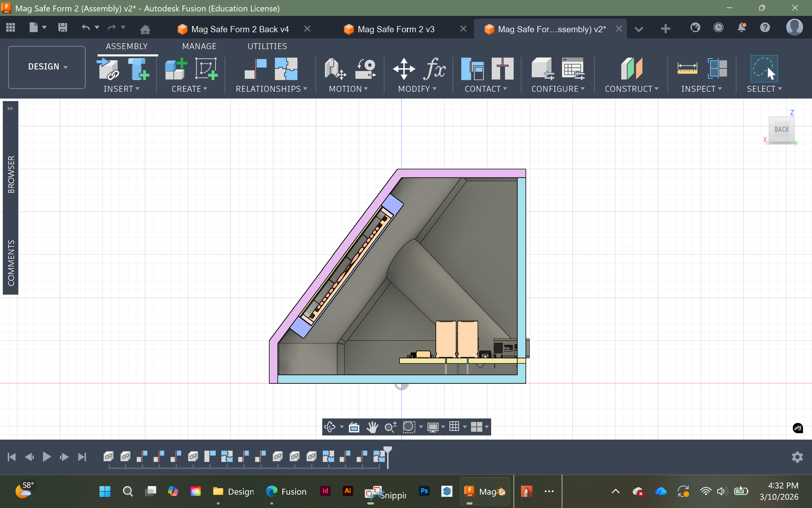Close the Mag Safe Form 2 v3 tab

(463, 29)
